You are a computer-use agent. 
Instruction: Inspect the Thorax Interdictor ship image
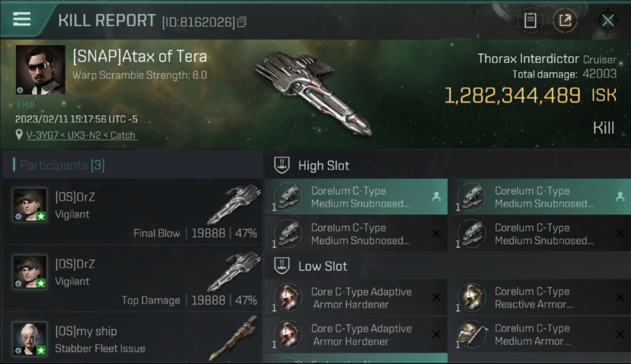point(313,91)
